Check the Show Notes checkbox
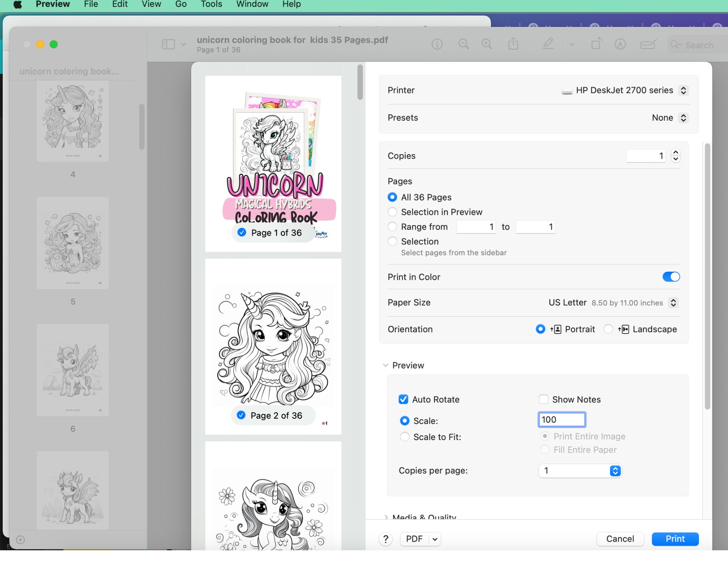 [x=543, y=399]
